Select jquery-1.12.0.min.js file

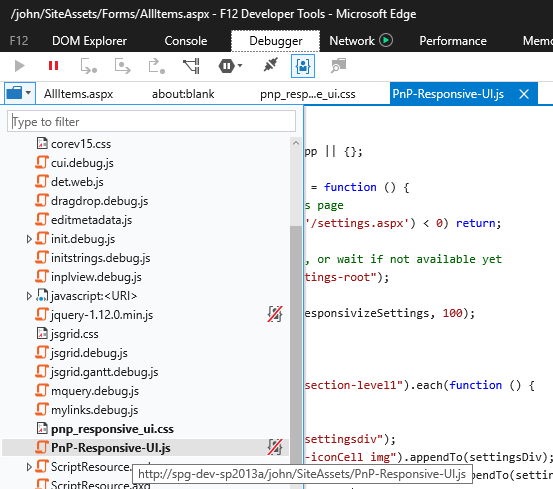(102, 315)
